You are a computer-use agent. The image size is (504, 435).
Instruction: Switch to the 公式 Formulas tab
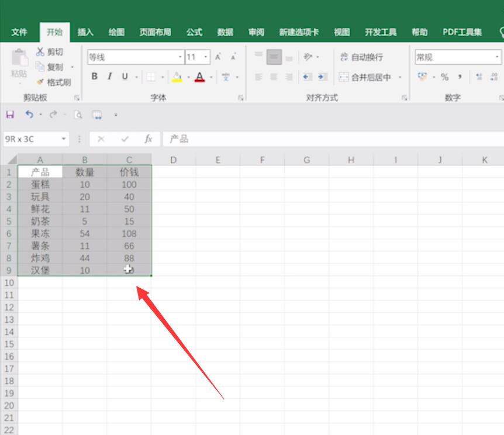click(195, 32)
